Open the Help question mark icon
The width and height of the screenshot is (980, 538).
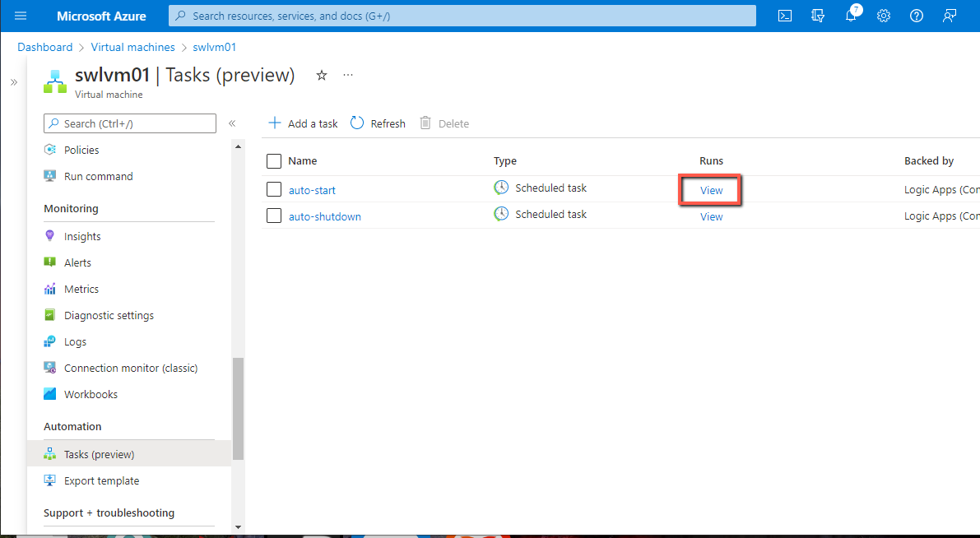(917, 16)
